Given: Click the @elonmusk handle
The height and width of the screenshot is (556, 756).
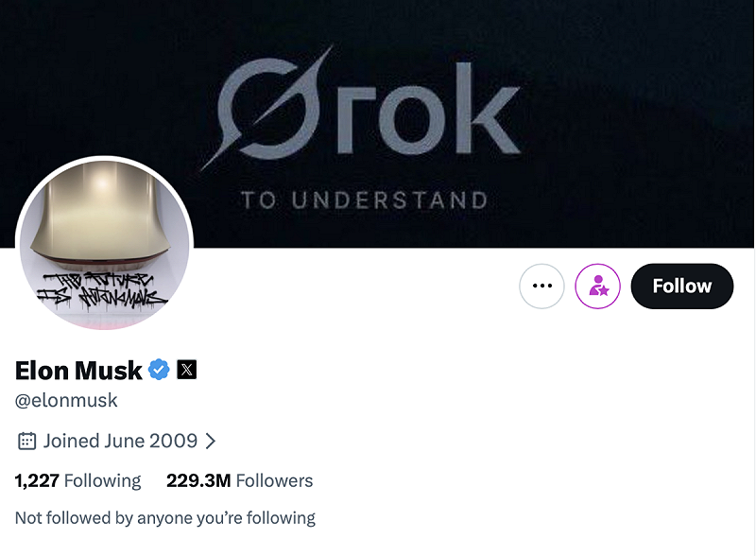Looking at the screenshot, I should [x=66, y=400].
